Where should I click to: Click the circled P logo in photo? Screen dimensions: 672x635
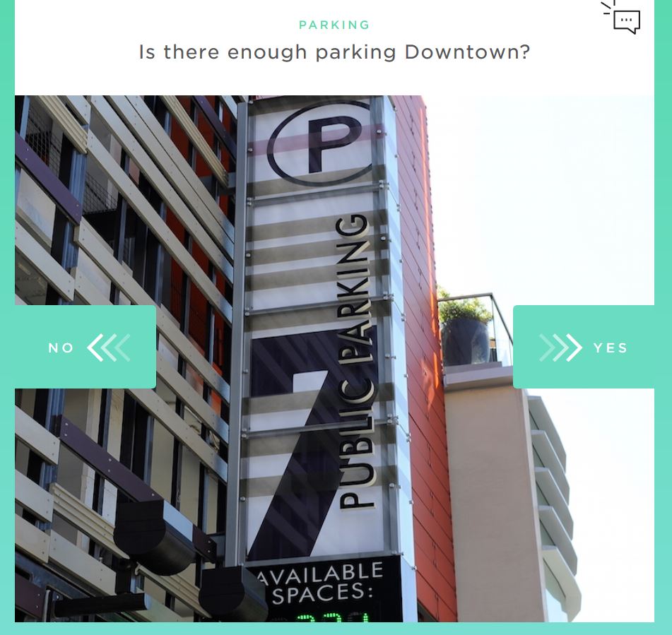tap(321, 143)
